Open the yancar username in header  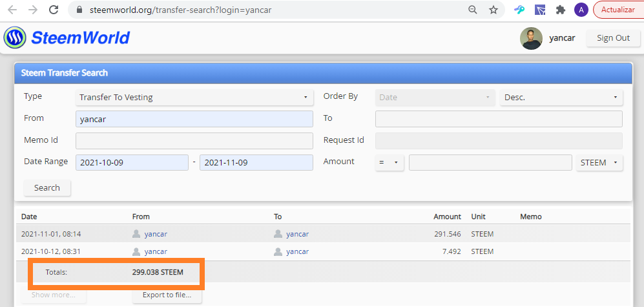[562, 38]
